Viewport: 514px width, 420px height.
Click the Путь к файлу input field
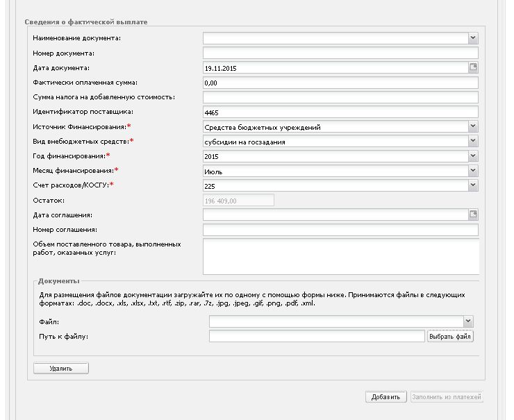[316, 337]
